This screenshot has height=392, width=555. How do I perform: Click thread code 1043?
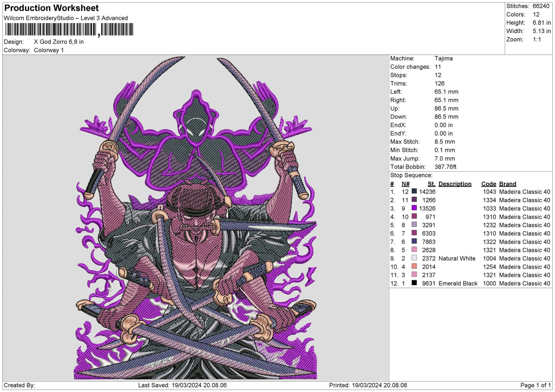[x=489, y=192]
